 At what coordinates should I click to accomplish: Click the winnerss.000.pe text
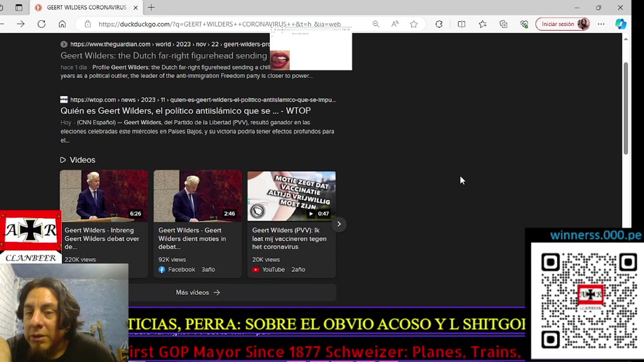(x=596, y=235)
